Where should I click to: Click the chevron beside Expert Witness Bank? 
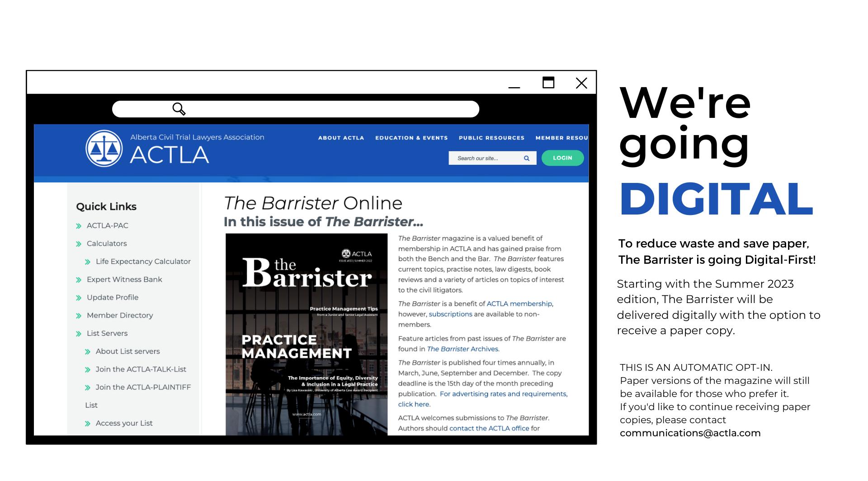click(79, 280)
